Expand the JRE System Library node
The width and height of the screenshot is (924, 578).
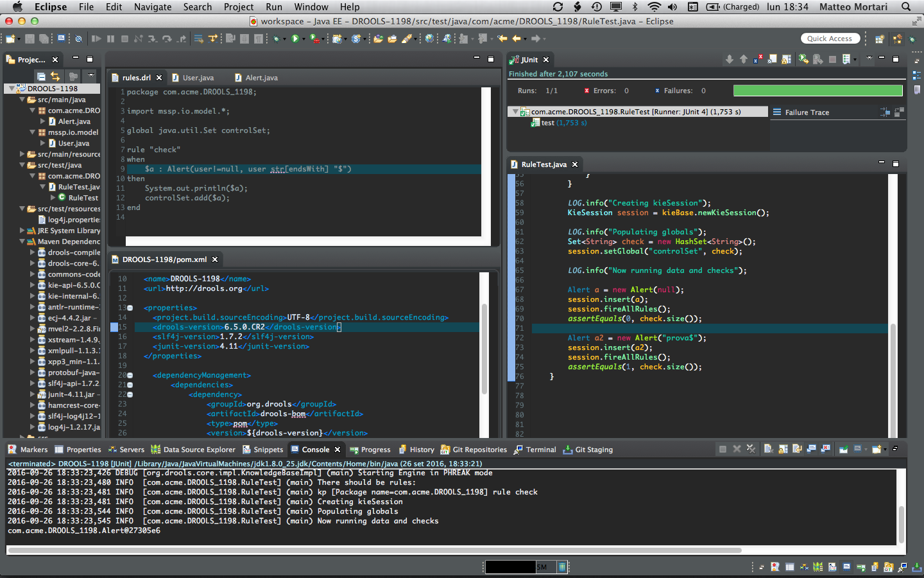click(x=22, y=231)
